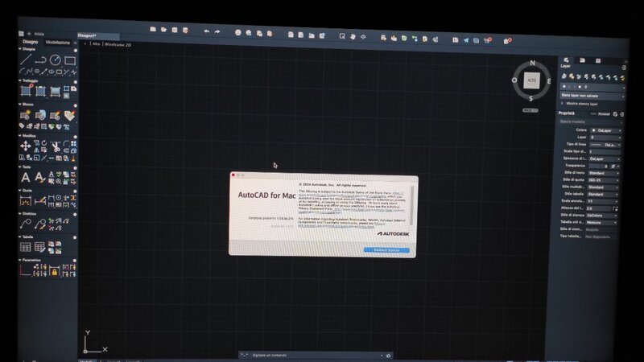Open the Spessore di linea dropdown
The height and width of the screenshot is (362, 644).
[x=605, y=158]
